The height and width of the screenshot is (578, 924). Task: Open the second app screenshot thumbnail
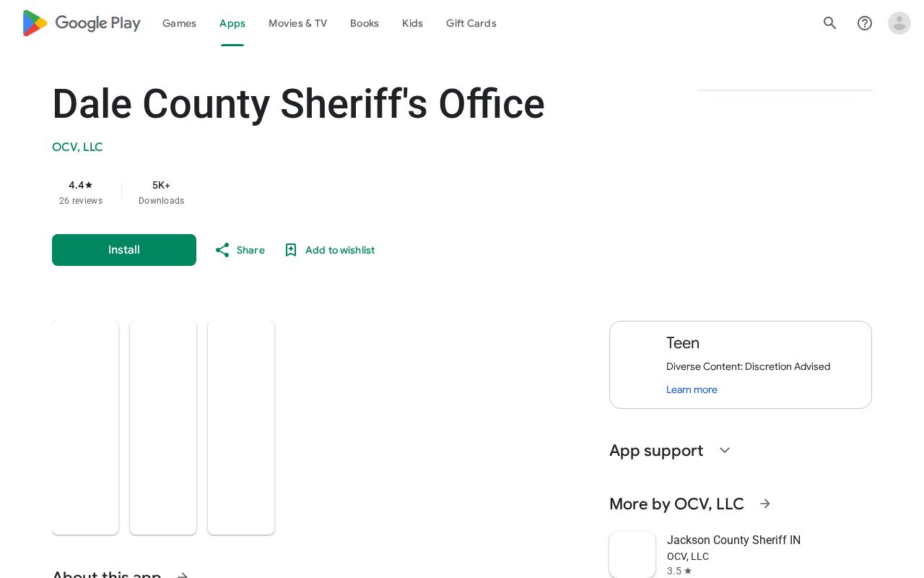coord(163,428)
